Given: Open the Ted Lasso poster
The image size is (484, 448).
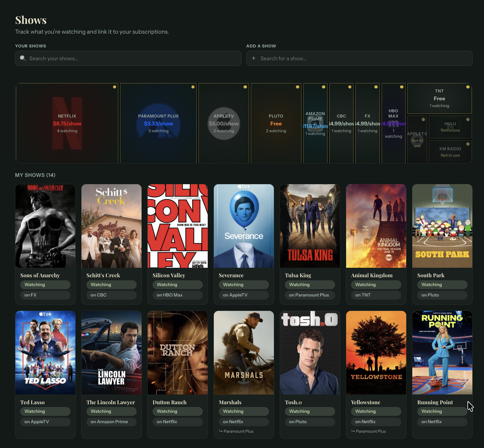Looking at the screenshot, I should [45, 353].
